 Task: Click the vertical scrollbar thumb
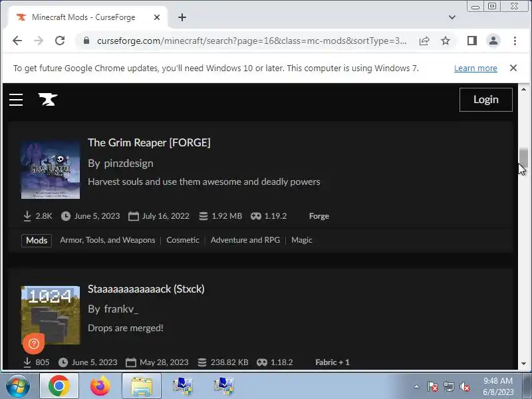(x=523, y=158)
